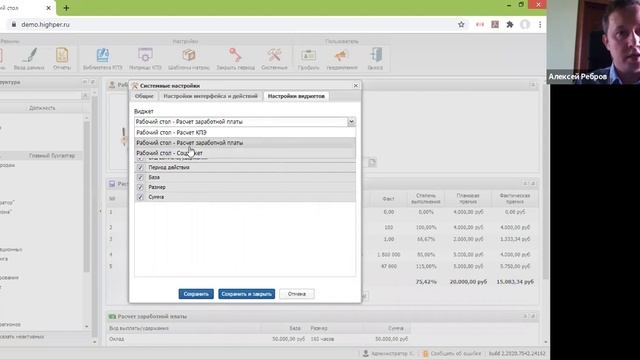Click the Сообщить об ошибке link

456,353
